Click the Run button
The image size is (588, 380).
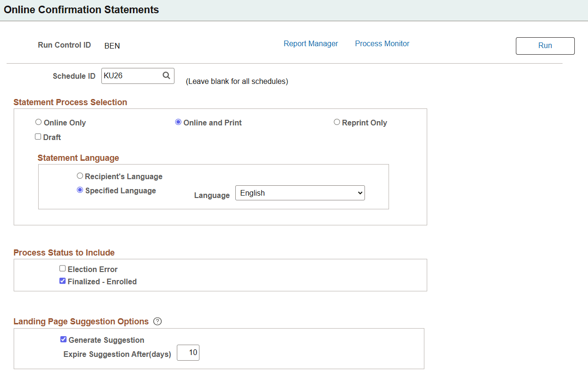545,46
